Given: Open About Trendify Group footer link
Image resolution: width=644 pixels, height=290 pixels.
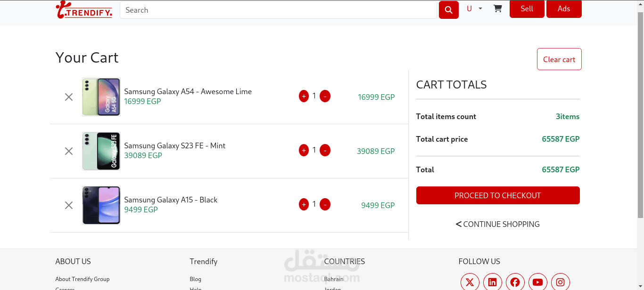Looking at the screenshot, I should point(83,279).
